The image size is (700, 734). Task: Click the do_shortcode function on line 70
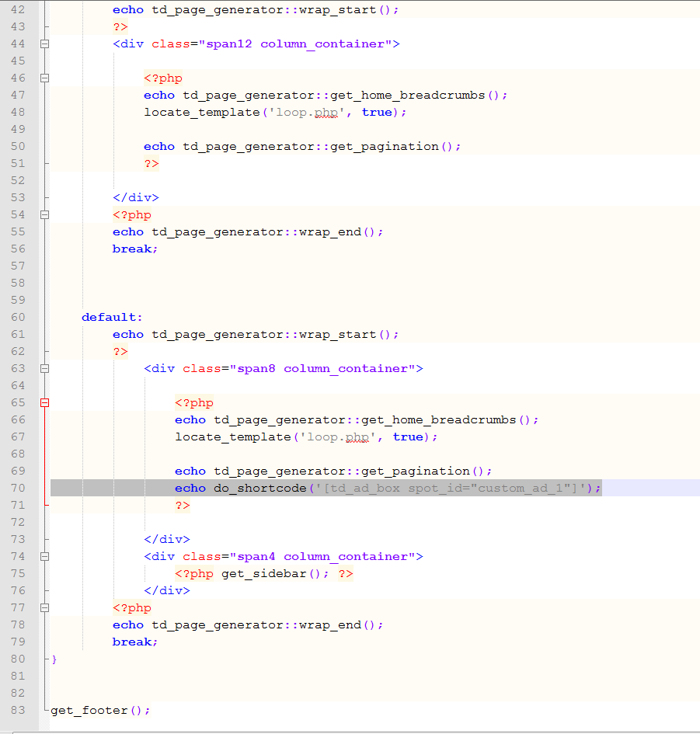pos(259,489)
